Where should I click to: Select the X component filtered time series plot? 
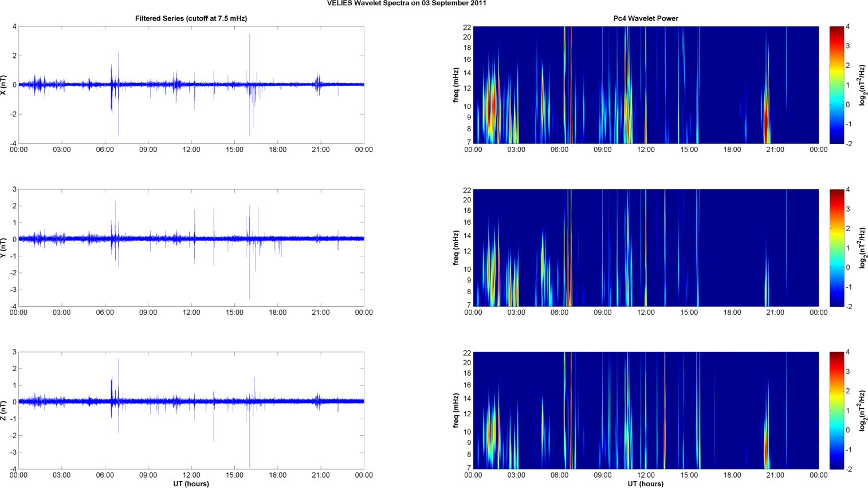191,85
